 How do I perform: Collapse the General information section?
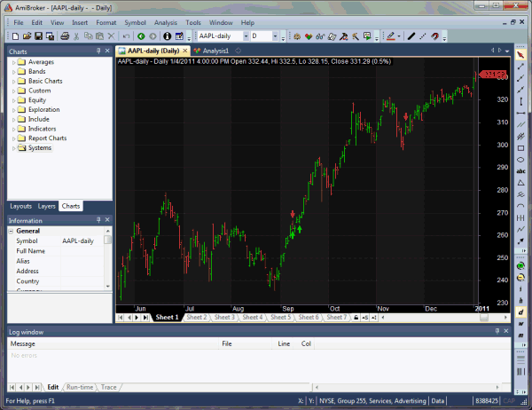[x=11, y=231]
